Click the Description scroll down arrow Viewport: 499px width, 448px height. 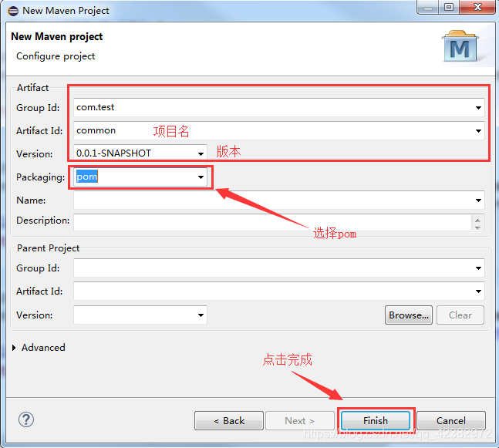(477, 227)
